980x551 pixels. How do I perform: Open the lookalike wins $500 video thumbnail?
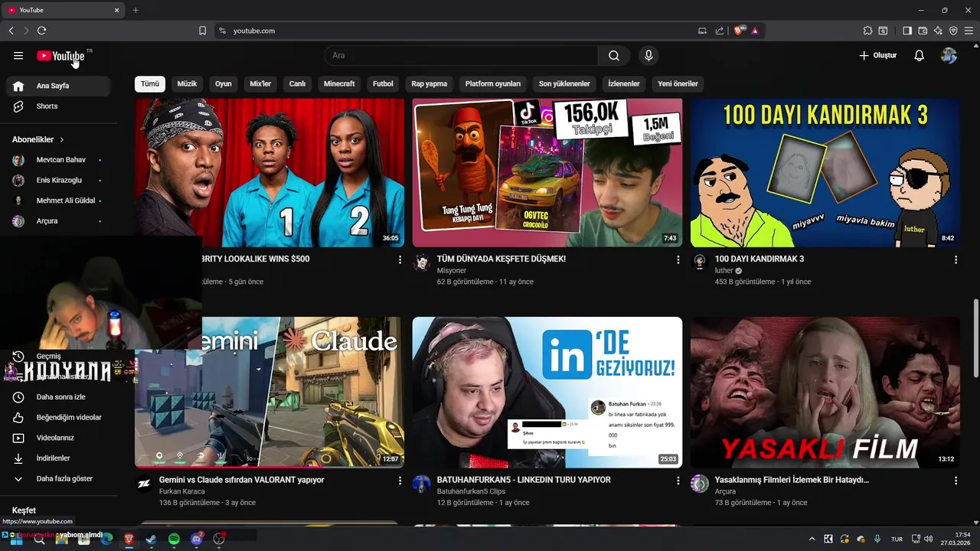click(269, 172)
